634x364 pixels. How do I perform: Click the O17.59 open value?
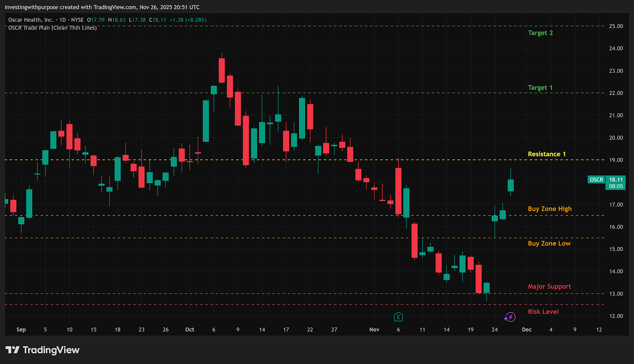(x=96, y=20)
